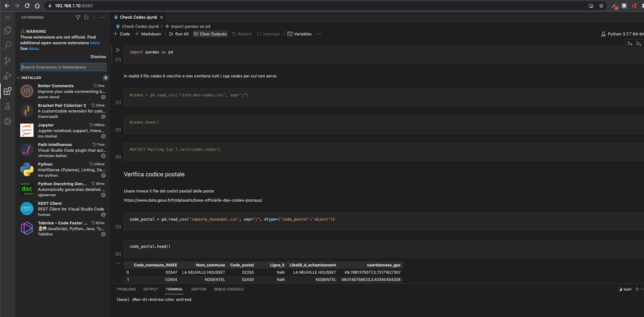This screenshot has height=317, width=644.
Task: Select the Jupyter extension entry
Action: [63, 131]
